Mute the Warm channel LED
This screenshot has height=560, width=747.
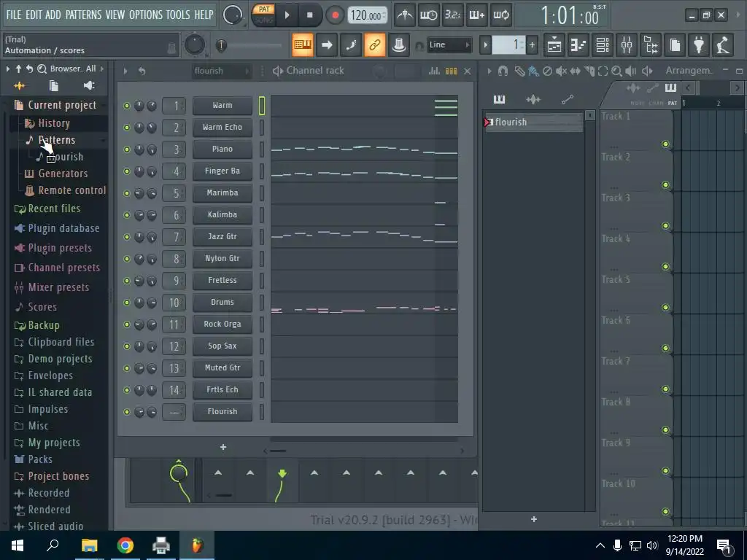point(127,106)
